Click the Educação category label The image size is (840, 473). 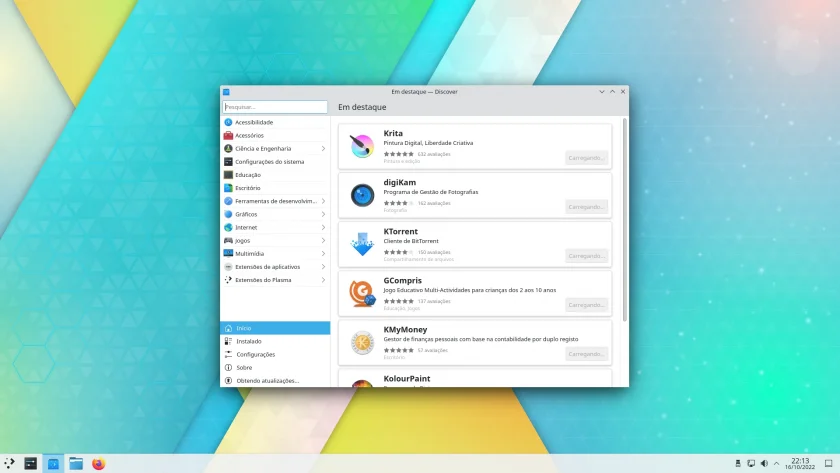248,175
